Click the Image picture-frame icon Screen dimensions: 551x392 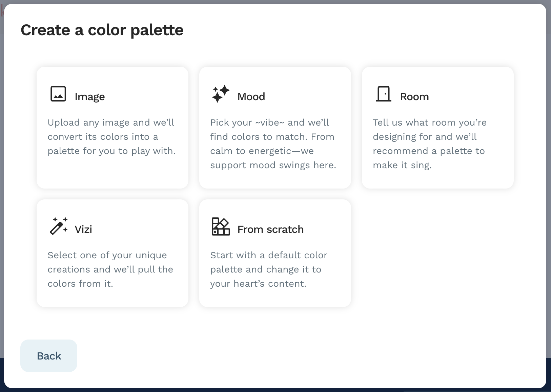(x=58, y=94)
